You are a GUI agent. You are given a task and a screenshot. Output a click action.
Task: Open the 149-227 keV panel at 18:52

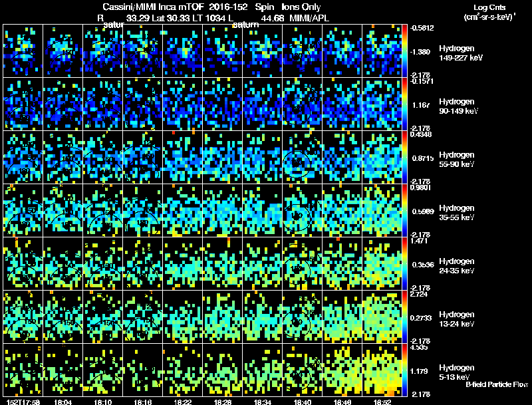(382, 51)
